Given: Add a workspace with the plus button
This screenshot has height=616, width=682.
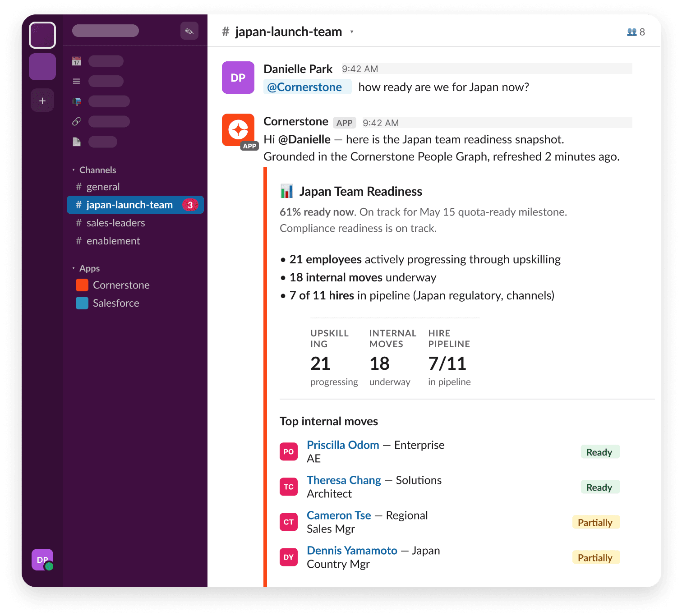Looking at the screenshot, I should 42,101.
